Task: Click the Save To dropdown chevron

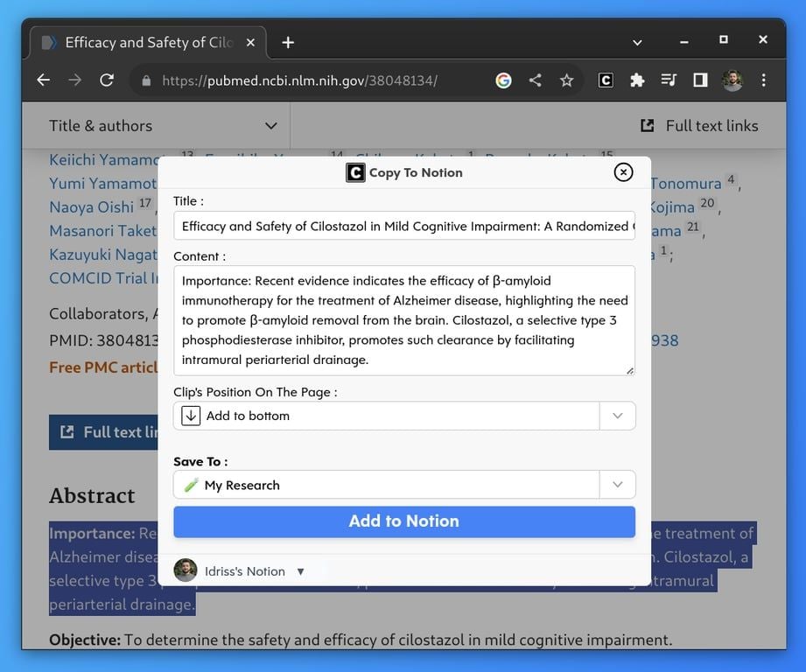Action: [x=617, y=485]
